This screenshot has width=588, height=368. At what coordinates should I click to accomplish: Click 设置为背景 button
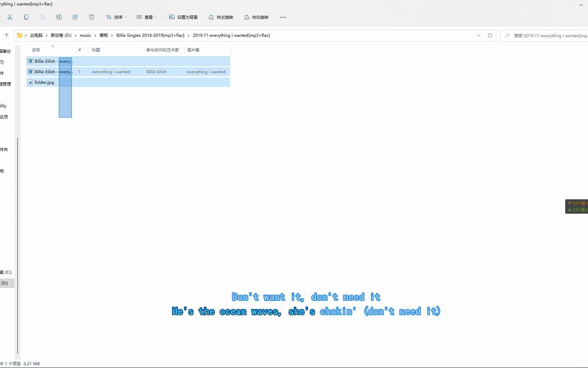coord(183,17)
